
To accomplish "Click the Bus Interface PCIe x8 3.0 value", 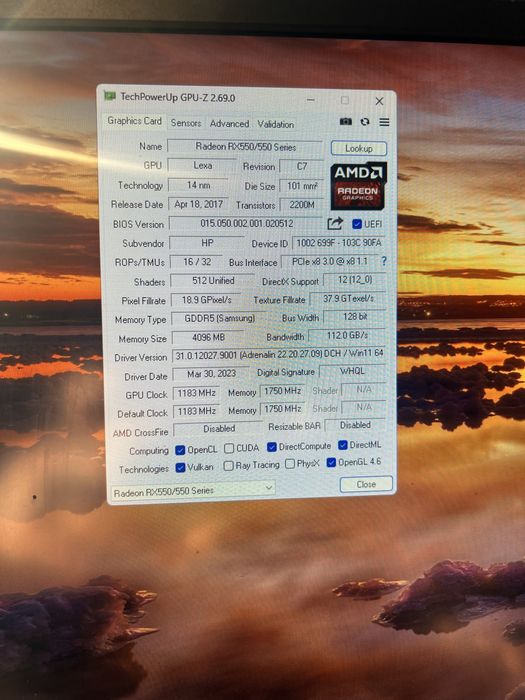I will [330, 262].
